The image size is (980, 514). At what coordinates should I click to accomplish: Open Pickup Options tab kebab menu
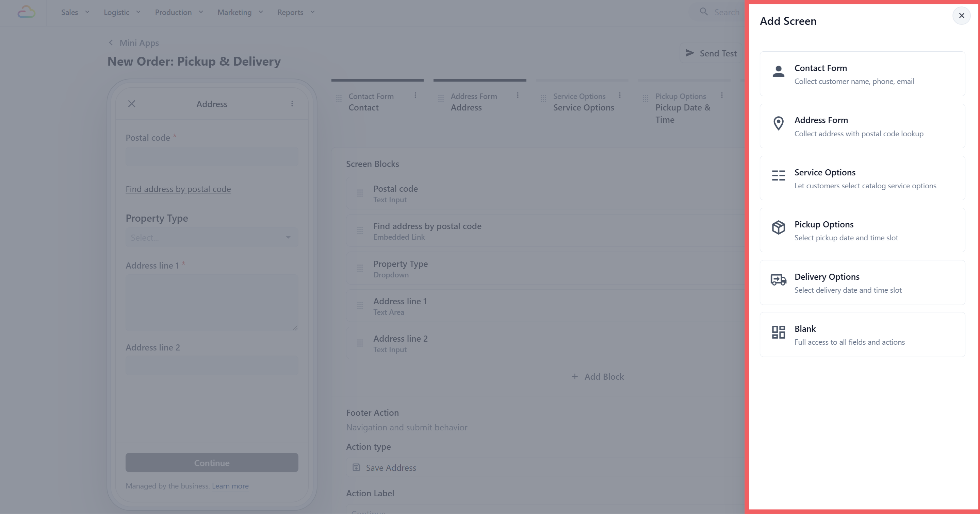pyautogui.click(x=722, y=96)
